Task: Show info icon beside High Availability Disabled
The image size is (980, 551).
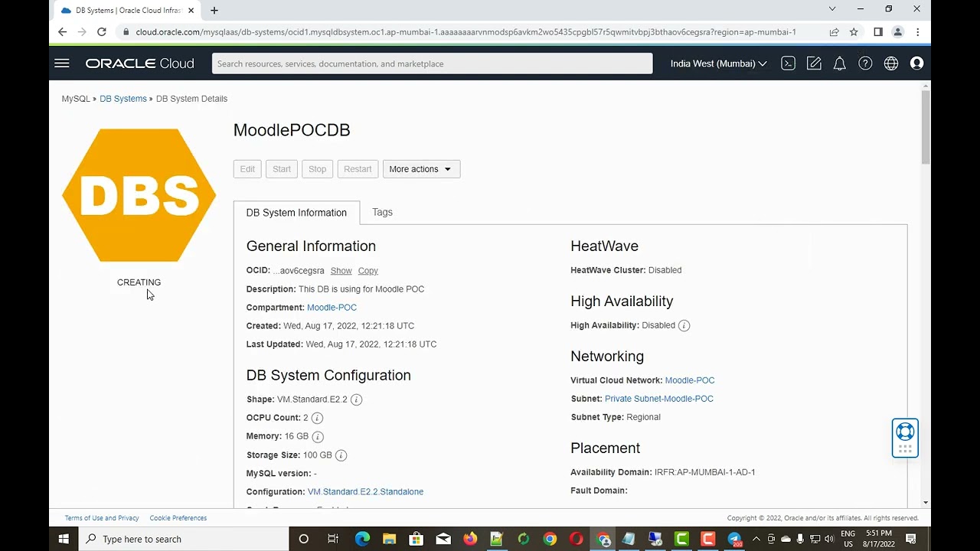Action: click(684, 325)
